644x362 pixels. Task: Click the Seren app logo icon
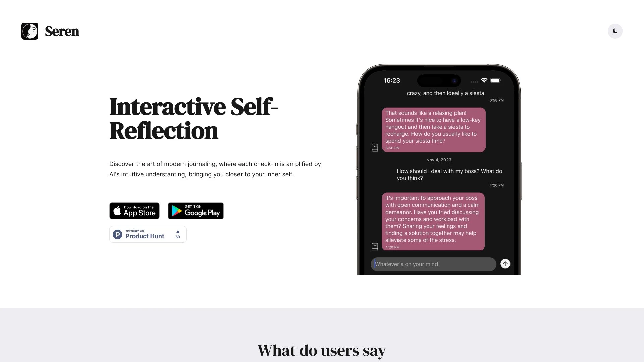click(x=30, y=31)
